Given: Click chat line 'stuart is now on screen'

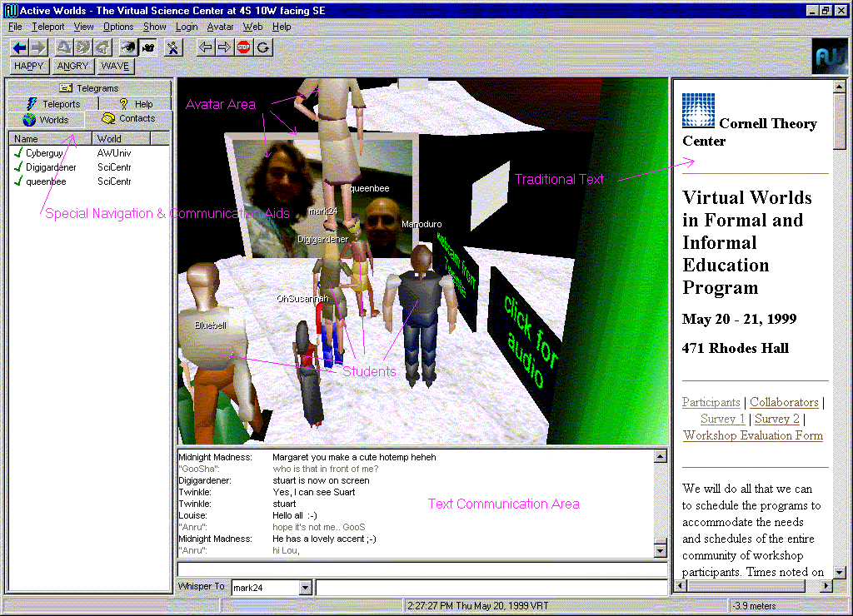Looking at the screenshot, I should point(321,480).
